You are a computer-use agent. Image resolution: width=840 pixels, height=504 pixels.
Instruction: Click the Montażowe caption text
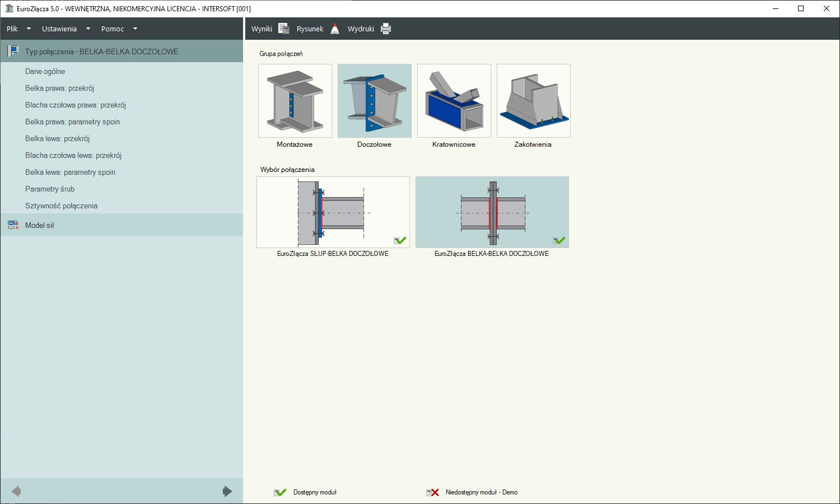pos(295,144)
